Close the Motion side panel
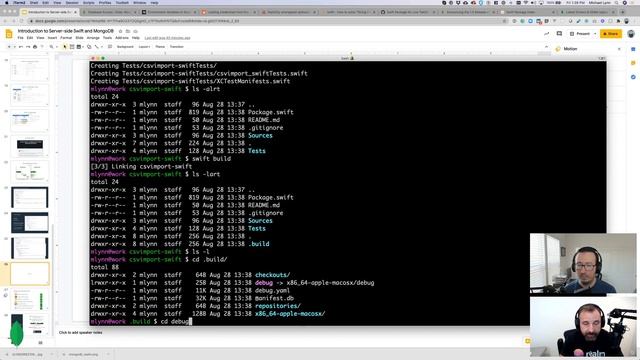The height and width of the screenshot is (360, 640). (x=619, y=49)
